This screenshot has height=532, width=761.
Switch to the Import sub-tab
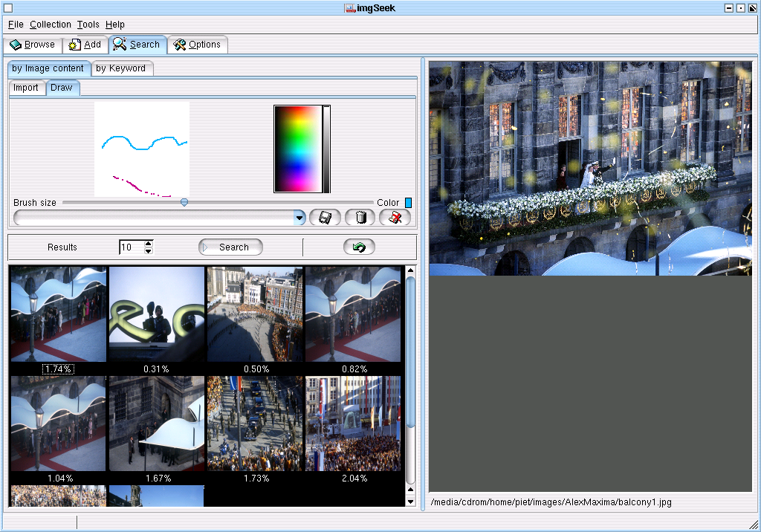[x=26, y=88]
